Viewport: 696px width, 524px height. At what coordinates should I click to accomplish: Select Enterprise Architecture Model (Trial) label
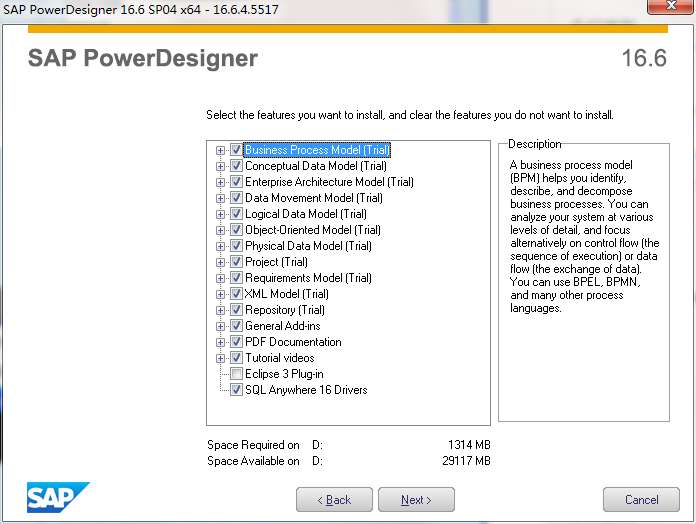pos(329,182)
